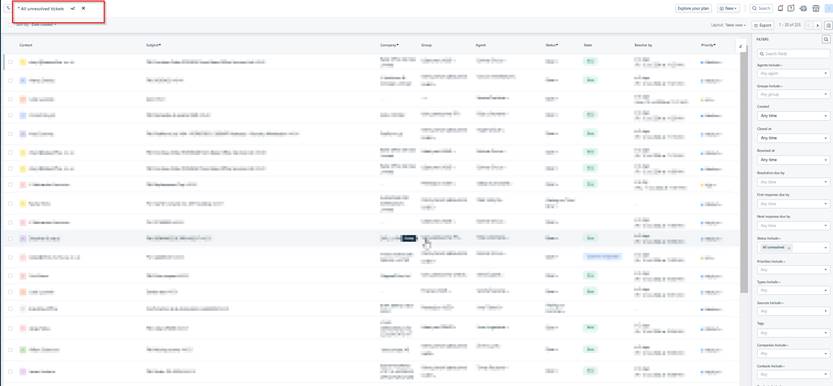
Task: Tick checkbox of the Customer responded ticket row
Action: click(x=11, y=257)
